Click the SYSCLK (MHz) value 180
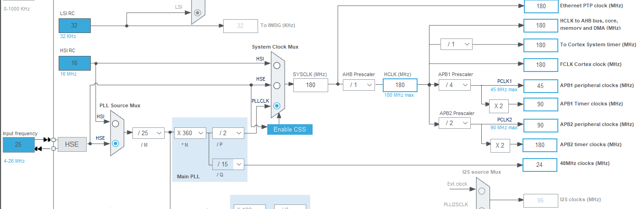The height and width of the screenshot is (209, 644). (311, 85)
